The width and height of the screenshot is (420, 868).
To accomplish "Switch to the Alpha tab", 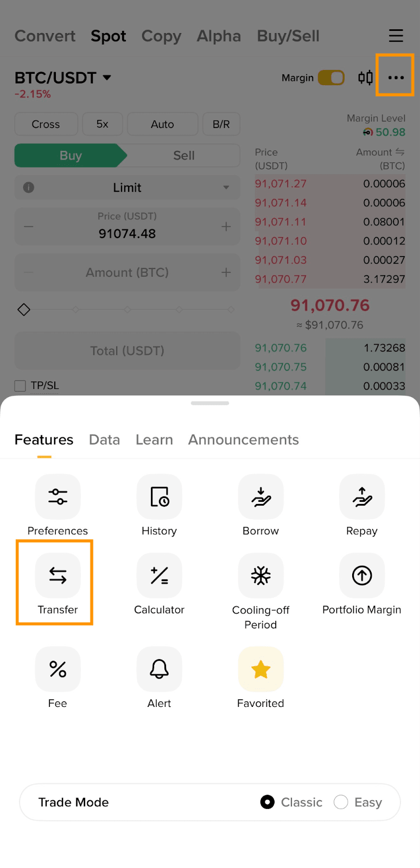I will (219, 36).
